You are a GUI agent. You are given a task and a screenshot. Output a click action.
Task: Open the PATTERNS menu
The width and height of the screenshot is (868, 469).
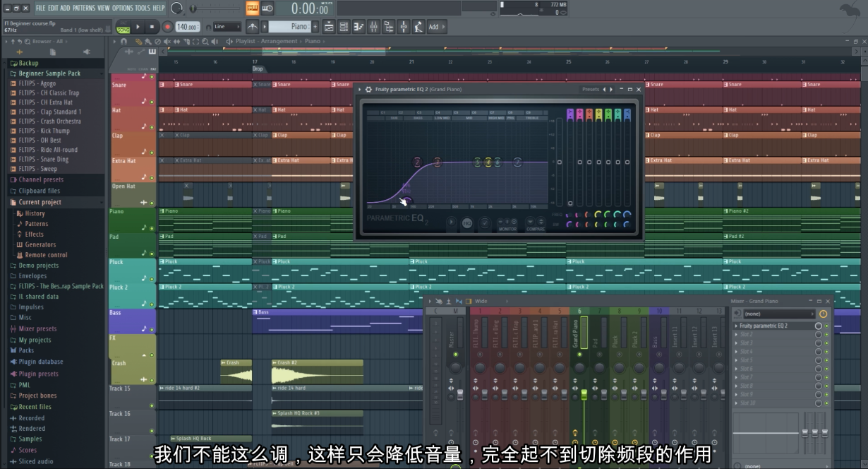point(83,8)
